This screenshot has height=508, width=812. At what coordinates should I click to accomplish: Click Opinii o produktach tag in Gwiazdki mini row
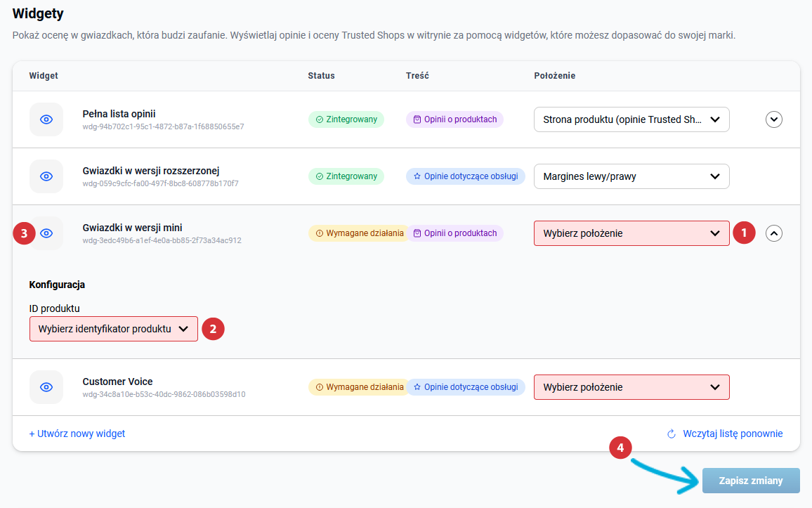click(x=454, y=233)
